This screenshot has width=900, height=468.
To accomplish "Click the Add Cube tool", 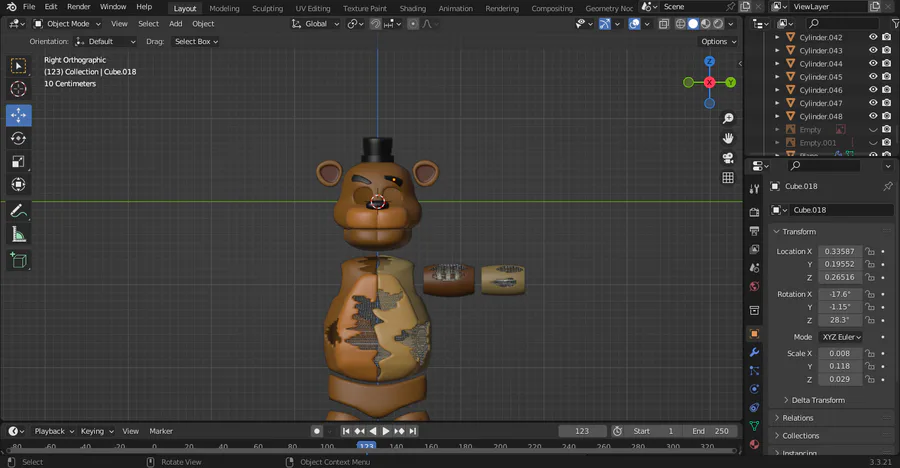I will tap(19, 260).
